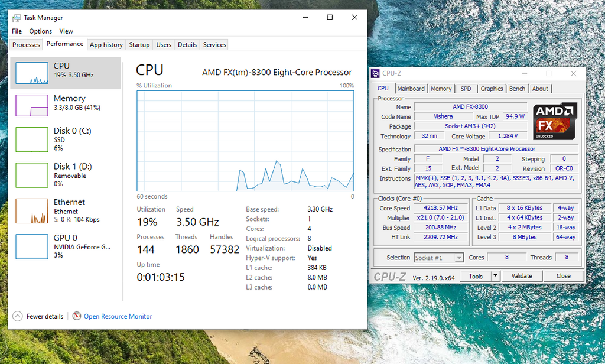Click the Virtualization Disabled value
605x364 pixels.
(x=320, y=248)
